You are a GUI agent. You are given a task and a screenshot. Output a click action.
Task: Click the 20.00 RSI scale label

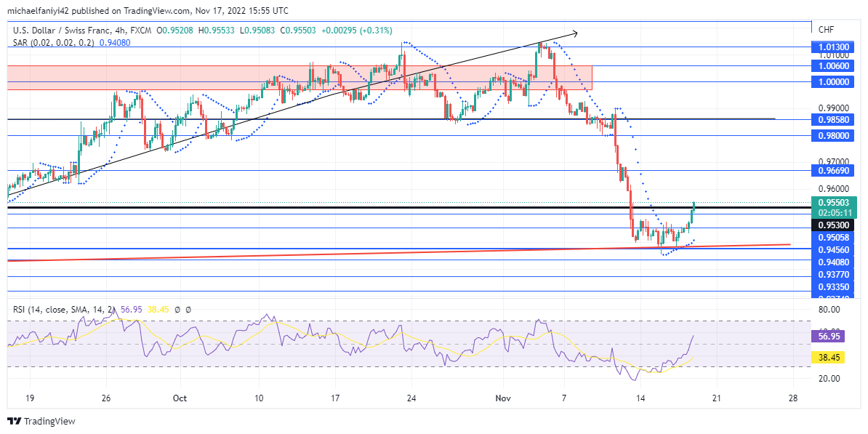828,379
